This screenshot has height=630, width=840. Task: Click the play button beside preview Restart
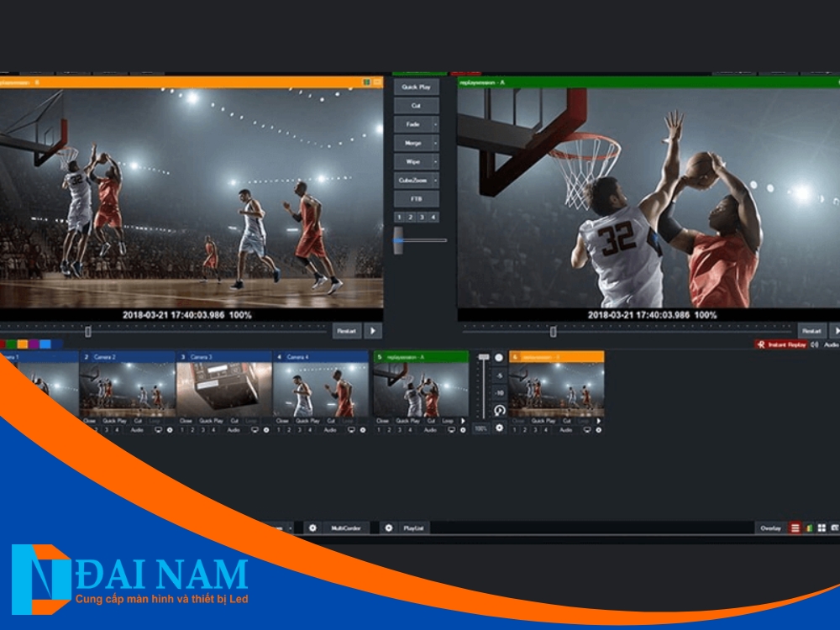(x=373, y=331)
